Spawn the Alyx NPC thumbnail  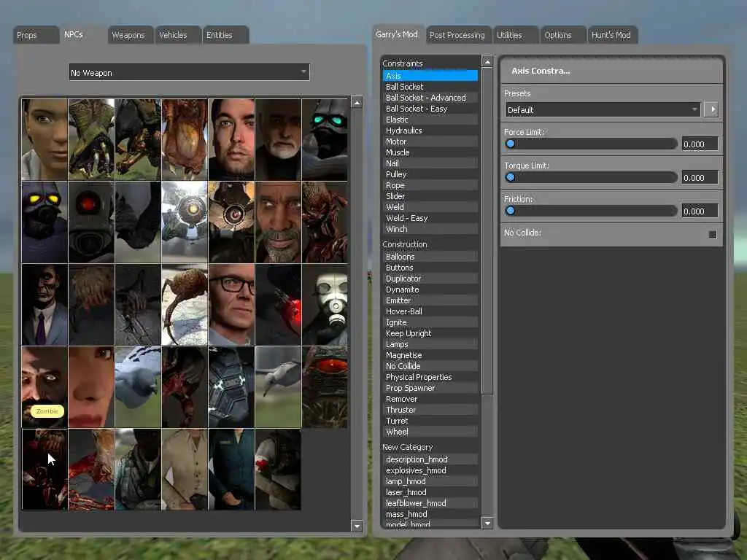pos(44,139)
